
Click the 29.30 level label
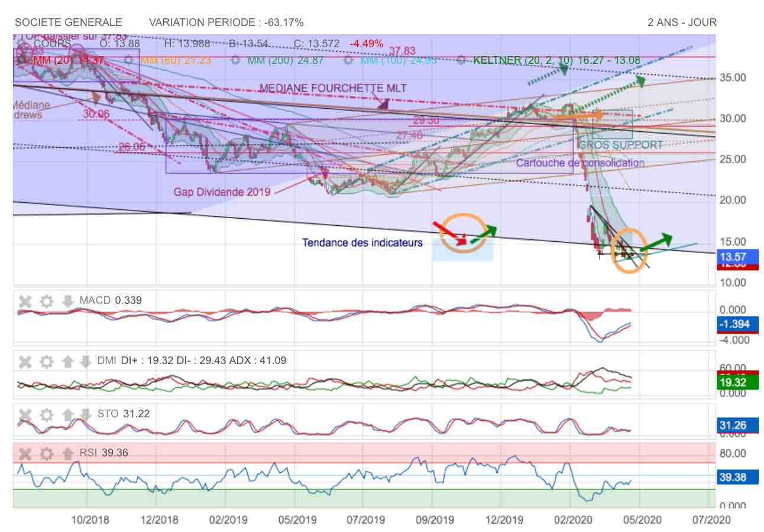tap(426, 121)
